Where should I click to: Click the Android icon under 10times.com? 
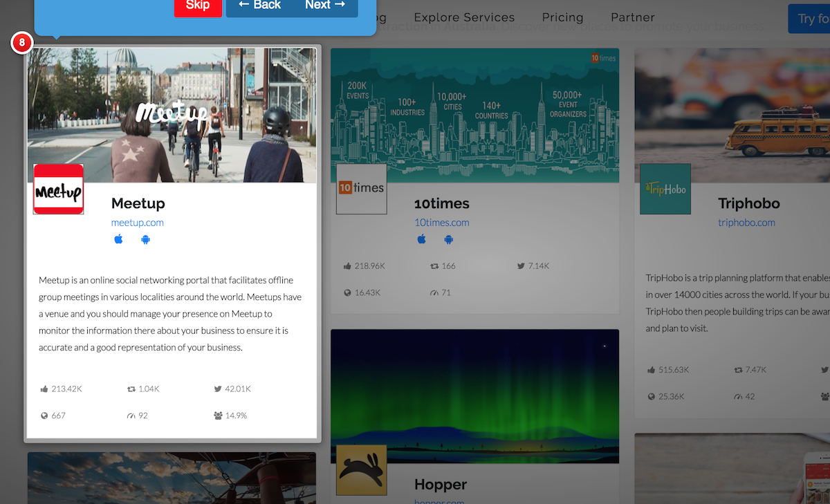tap(448, 239)
